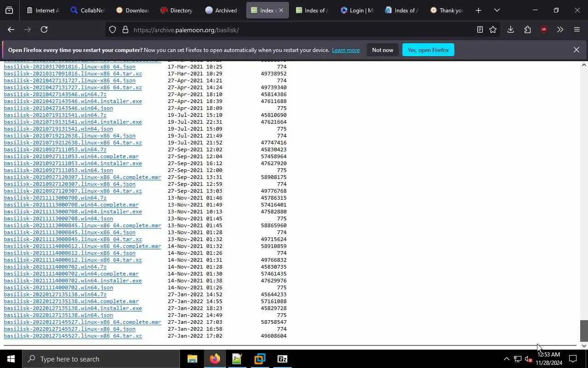Open notification center icon
This screenshot has width=588, height=368.
click(x=573, y=359)
